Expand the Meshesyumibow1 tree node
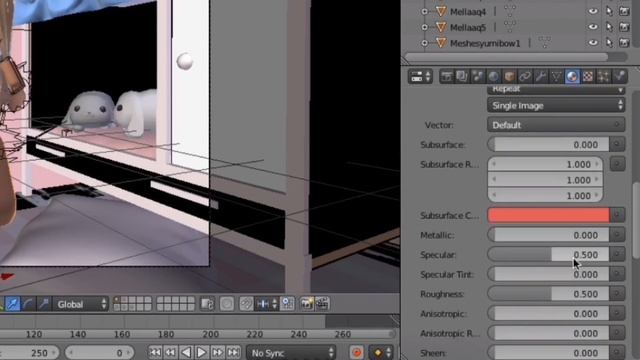 pos(424,43)
